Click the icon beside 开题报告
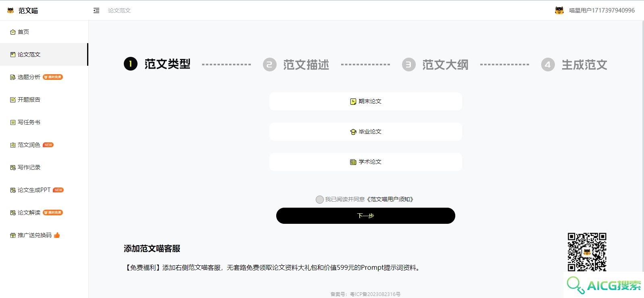This screenshot has height=298, width=644. tap(13, 100)
